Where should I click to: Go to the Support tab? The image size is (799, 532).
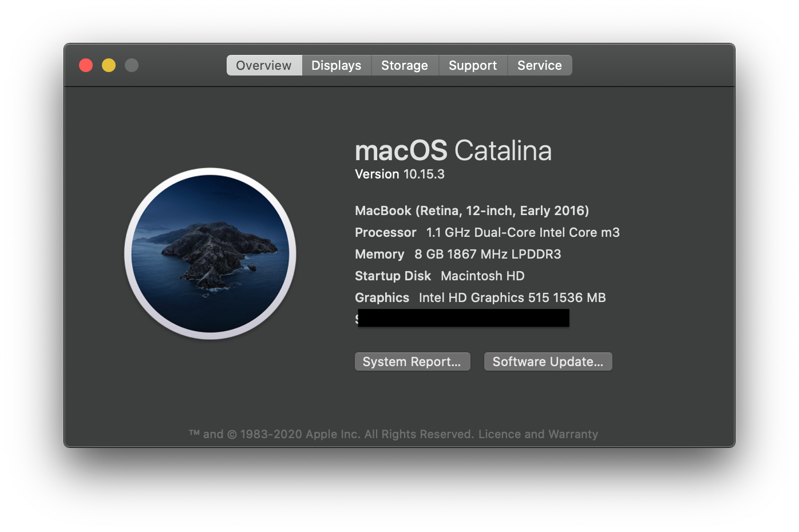[x=473, y=65]
